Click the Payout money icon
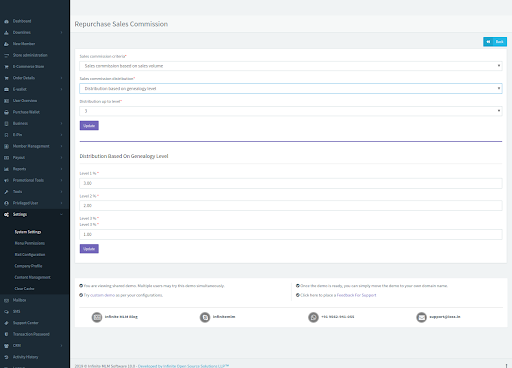This screenshot has width=512, height=368. [x=6, y=158]
